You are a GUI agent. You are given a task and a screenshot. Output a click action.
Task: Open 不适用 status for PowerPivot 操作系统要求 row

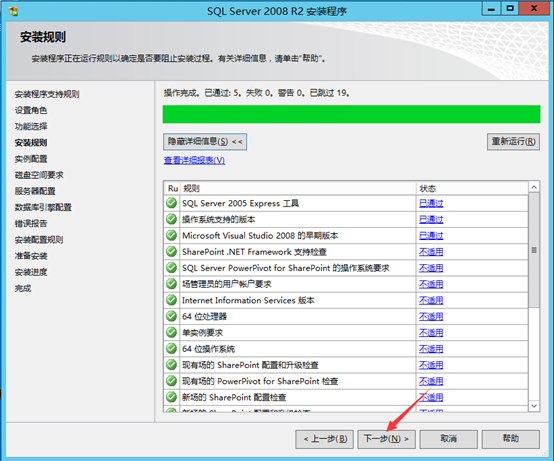tap(431, 268)
